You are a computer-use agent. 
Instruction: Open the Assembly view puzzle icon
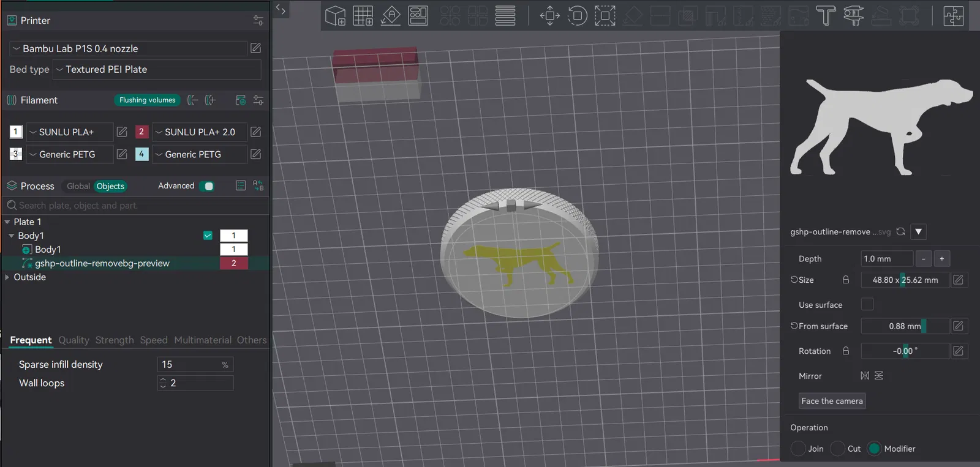point(953,15)
